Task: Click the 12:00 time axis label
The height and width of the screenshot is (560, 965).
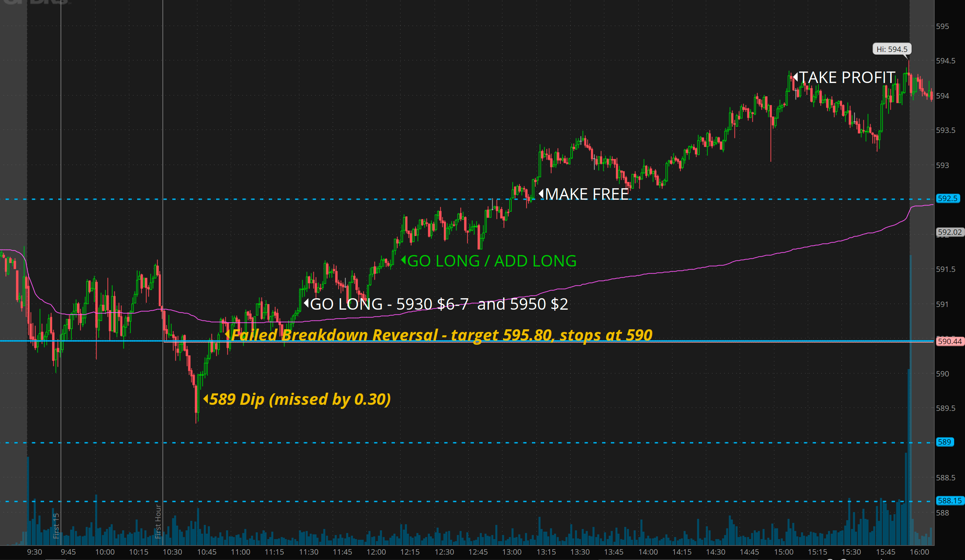Action: [376, 552]
